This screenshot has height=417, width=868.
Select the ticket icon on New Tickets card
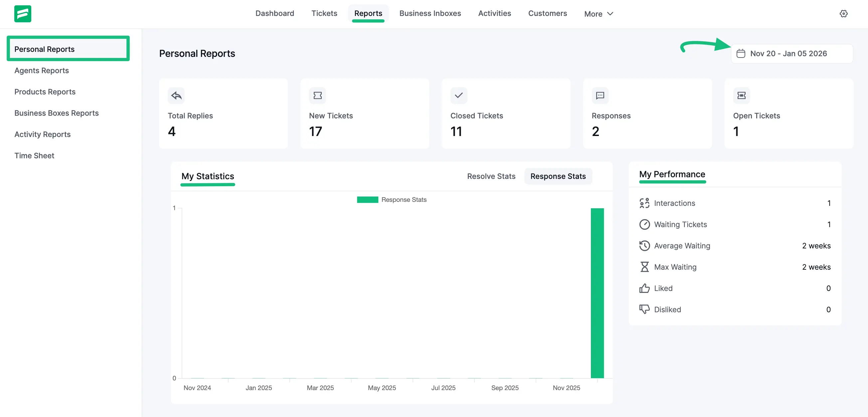click(317, 95)
